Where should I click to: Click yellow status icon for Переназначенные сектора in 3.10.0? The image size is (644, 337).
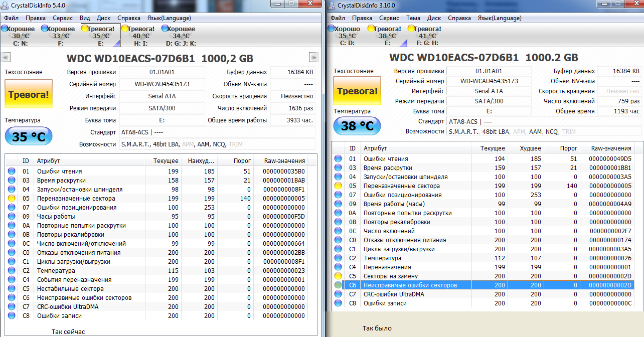pos(339,186)
